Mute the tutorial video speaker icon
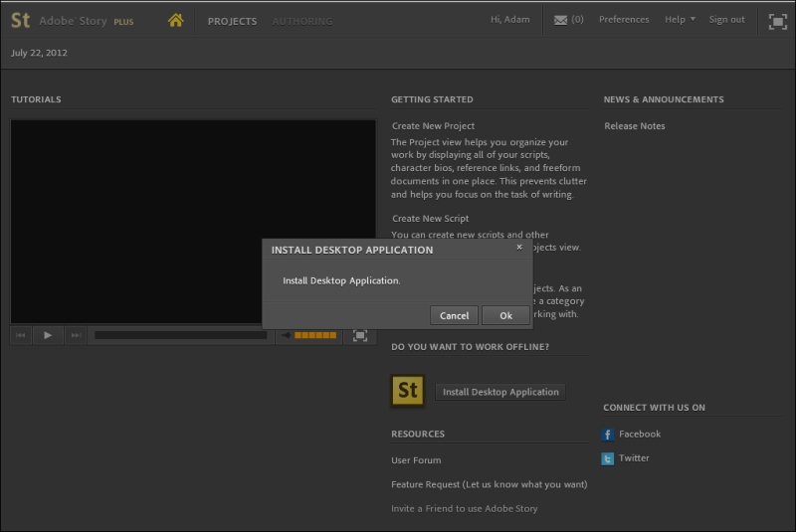The image size is (796, 532). pos(287,335)
